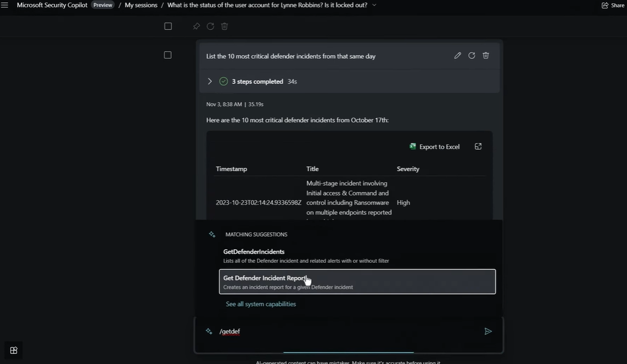Open the incidents table in expanded view

pyautogui.click(x=478, y=147)
